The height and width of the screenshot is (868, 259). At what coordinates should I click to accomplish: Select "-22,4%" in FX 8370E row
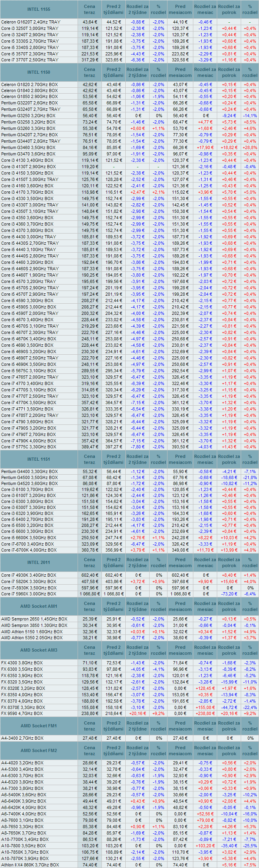(x=250, y=707)
